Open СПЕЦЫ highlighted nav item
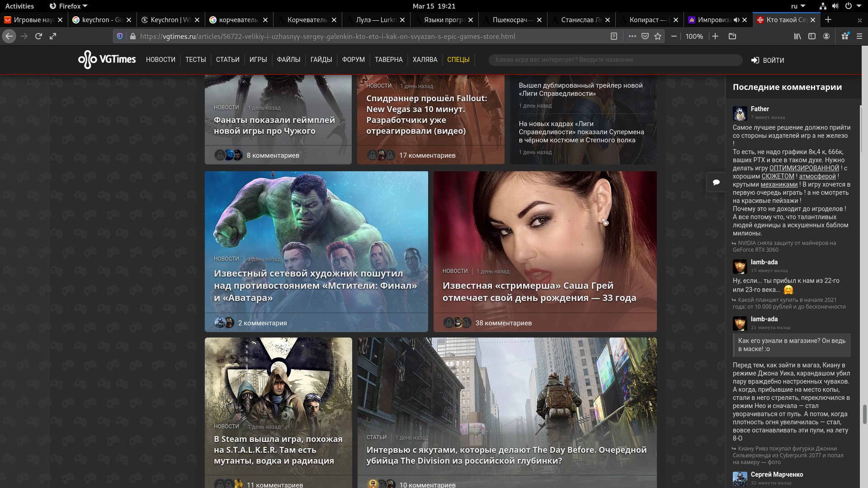The image size is (868, 488). 458,60
